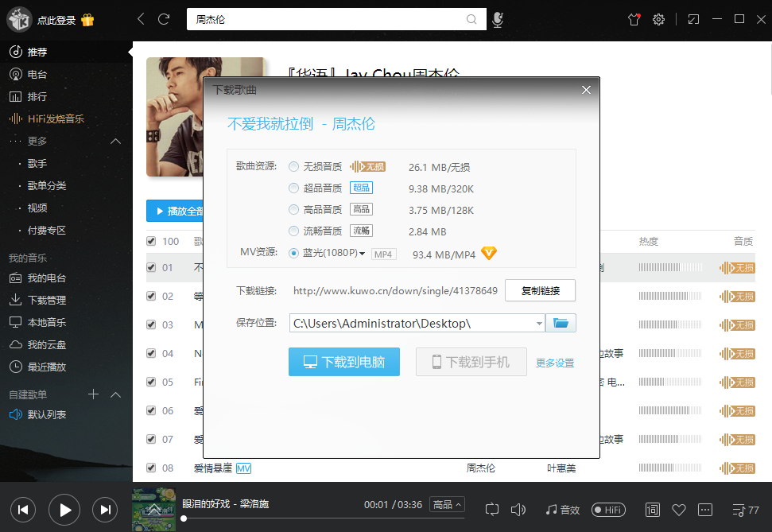Screen dimensions: 772x532
Task: Refresh the page with reload icon
Action: tap(164, 19)
